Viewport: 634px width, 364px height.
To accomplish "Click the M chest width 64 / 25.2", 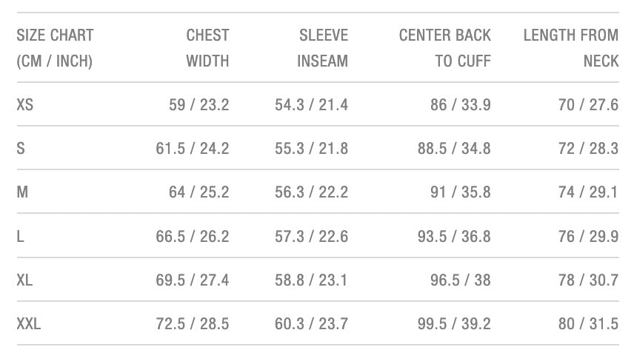I will coord(199,192).
